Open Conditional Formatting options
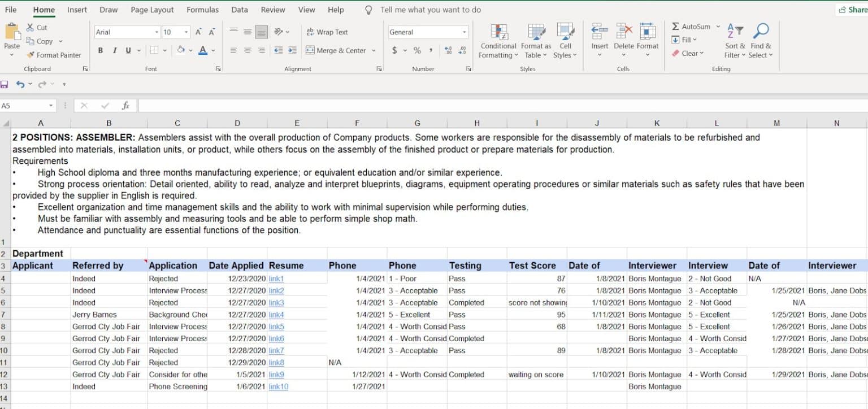This screenshot has height=409, width=868. [x=497, y=40]
